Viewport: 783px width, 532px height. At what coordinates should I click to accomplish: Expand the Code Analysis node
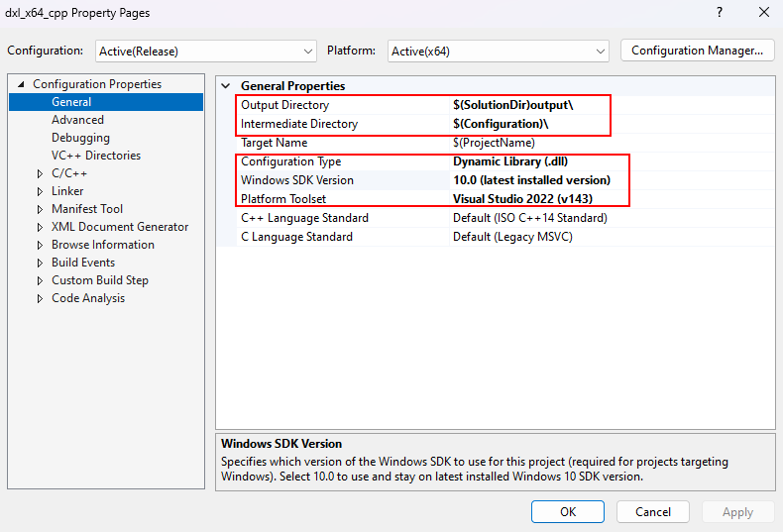(40, 298)
